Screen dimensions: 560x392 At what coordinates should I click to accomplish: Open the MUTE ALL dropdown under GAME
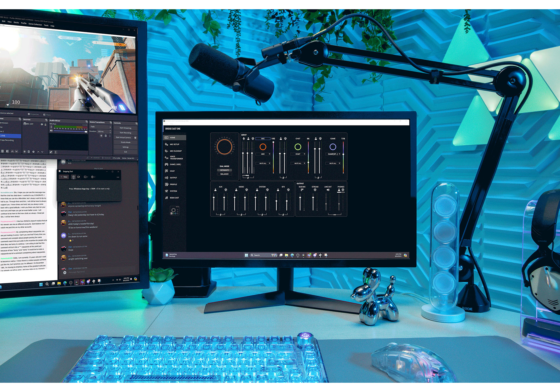(x=333, y=163)
